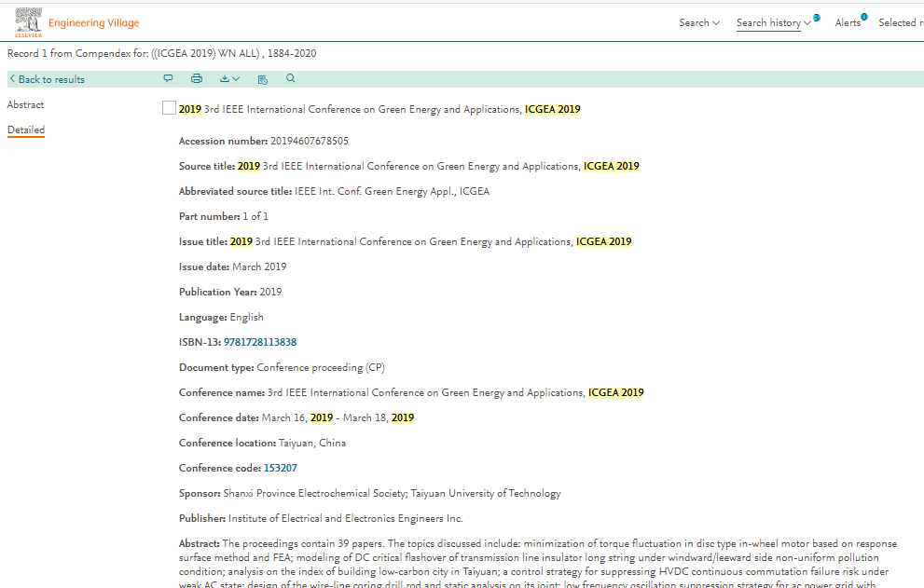Screen dimensions: 924x588
Task: Click the Issue date 'March 2019'
Action: coord(259,267)
